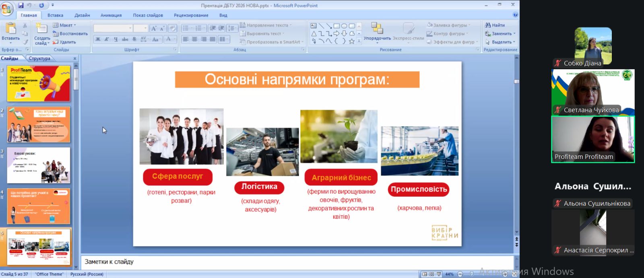Toggle bold (Ж) formatting
644x278 pixels.
tap(98, 39)
